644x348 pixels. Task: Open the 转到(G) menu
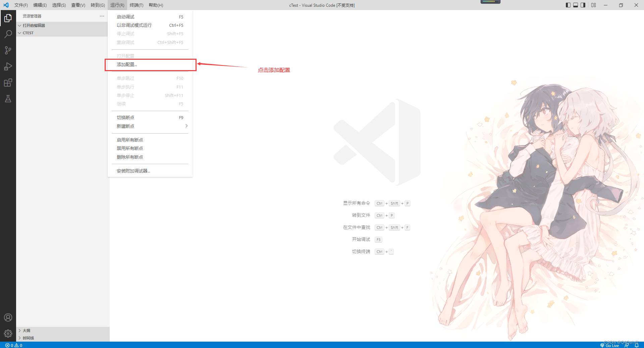tap(98, 5)
